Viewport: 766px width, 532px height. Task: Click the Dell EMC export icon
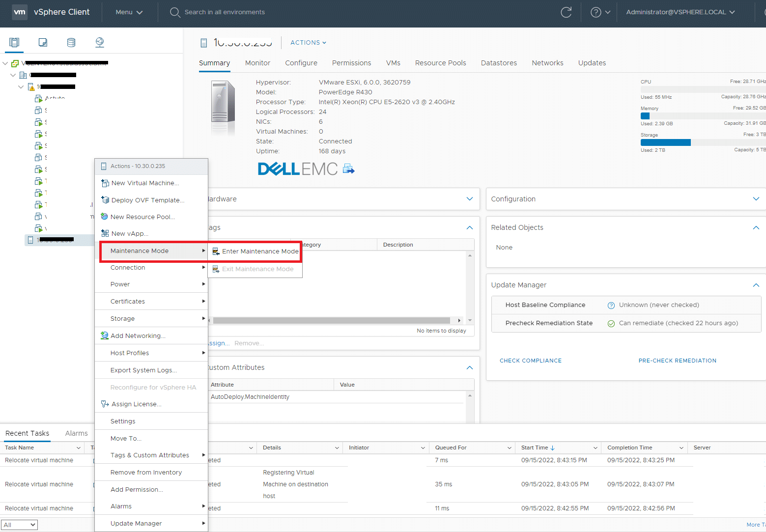tap(348, 169)
